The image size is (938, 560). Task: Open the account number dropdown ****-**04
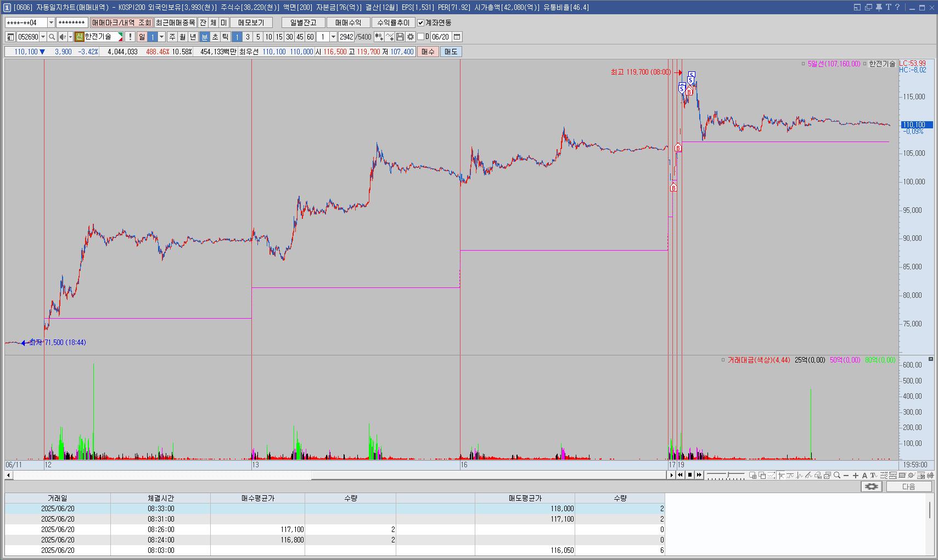(51, 22)
